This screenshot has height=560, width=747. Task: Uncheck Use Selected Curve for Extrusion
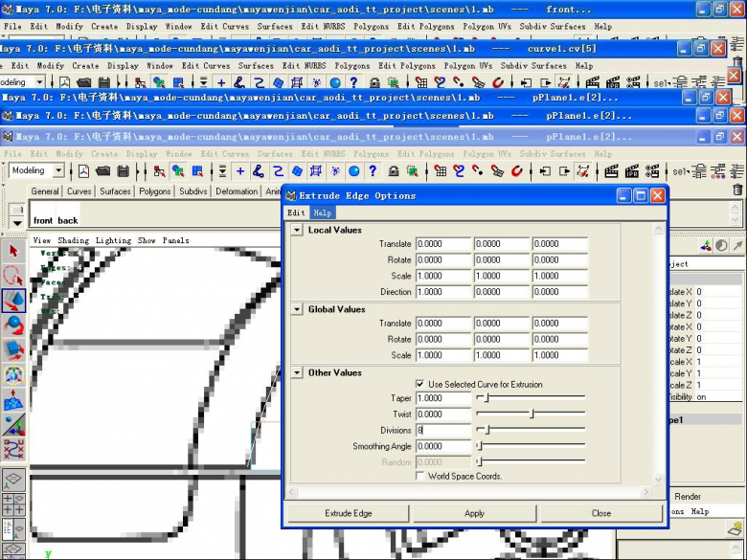(x=419, y=384)
